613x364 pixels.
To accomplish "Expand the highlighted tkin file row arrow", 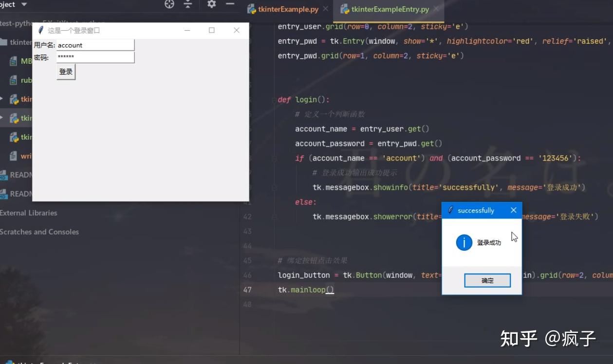I will 1,118.
